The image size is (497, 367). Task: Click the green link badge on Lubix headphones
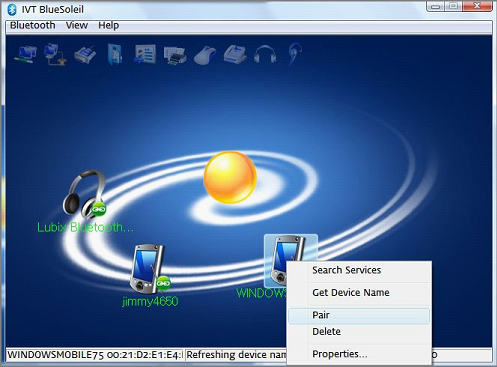(x=98, y=209)
